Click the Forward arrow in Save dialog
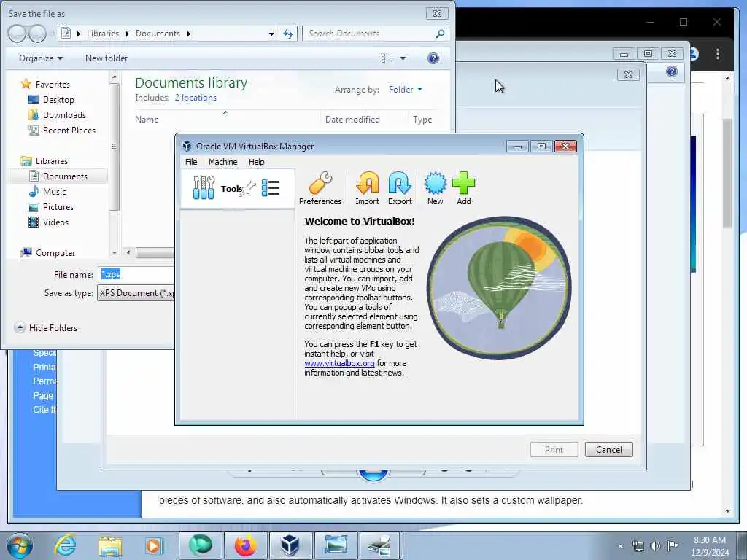The image size is (747, 560). click(37, 34)
